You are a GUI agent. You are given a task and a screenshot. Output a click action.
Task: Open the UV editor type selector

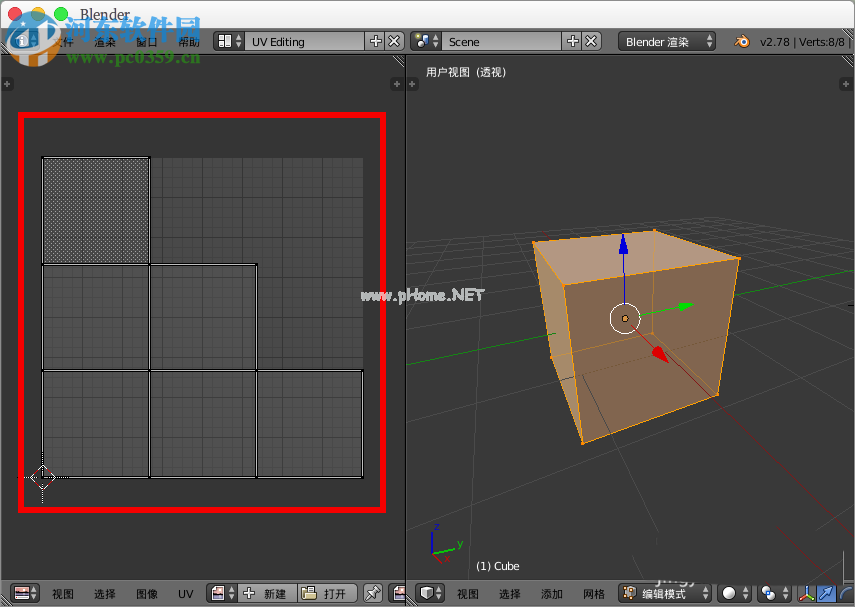26,593
